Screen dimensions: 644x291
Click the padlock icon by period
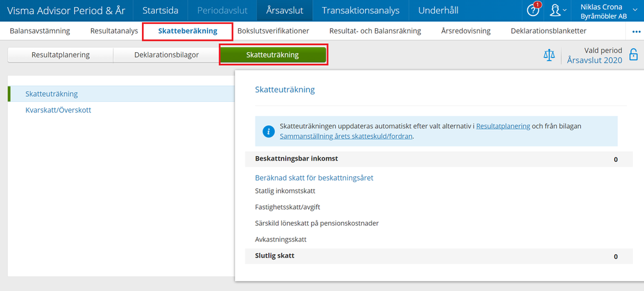(634, 55)
